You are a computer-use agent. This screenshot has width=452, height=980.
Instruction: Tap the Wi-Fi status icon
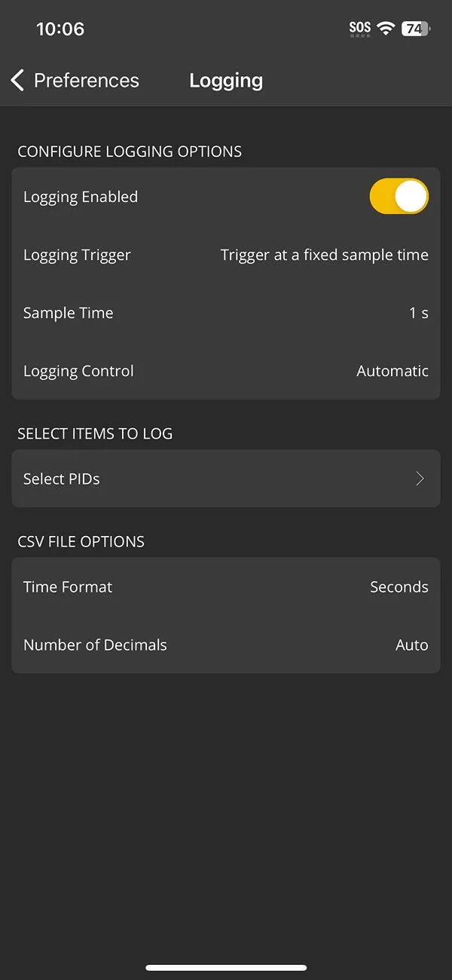click(x=386, y=29)
